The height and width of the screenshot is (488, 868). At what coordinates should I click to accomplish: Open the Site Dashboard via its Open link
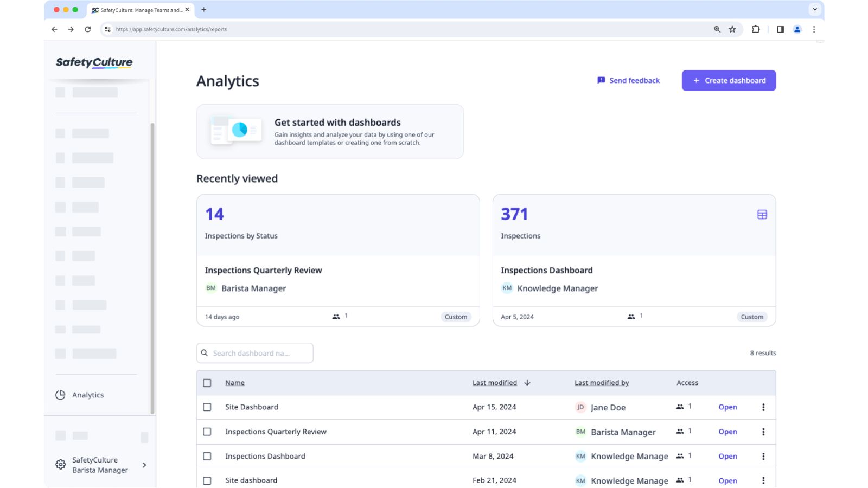[x=727, y=407]
